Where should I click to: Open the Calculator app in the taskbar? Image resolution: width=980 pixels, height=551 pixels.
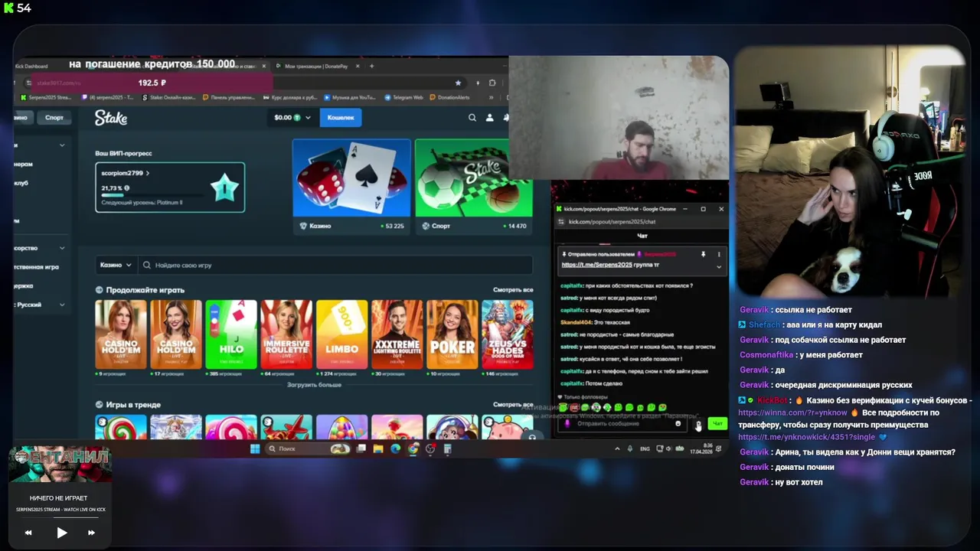(x=448, y=449)
